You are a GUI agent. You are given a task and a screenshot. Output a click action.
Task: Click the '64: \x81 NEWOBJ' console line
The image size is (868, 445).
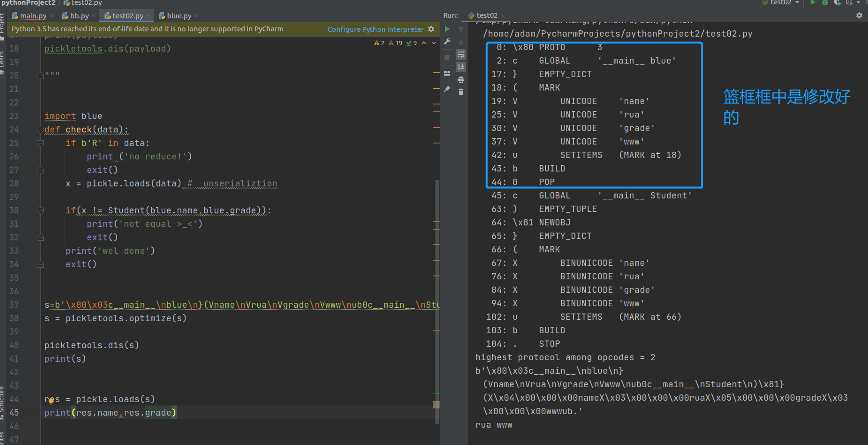click(x=531, y=222)
